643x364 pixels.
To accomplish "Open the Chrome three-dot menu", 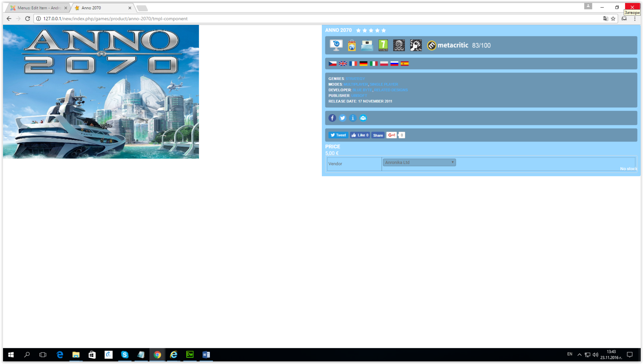I will click(635, 19).
